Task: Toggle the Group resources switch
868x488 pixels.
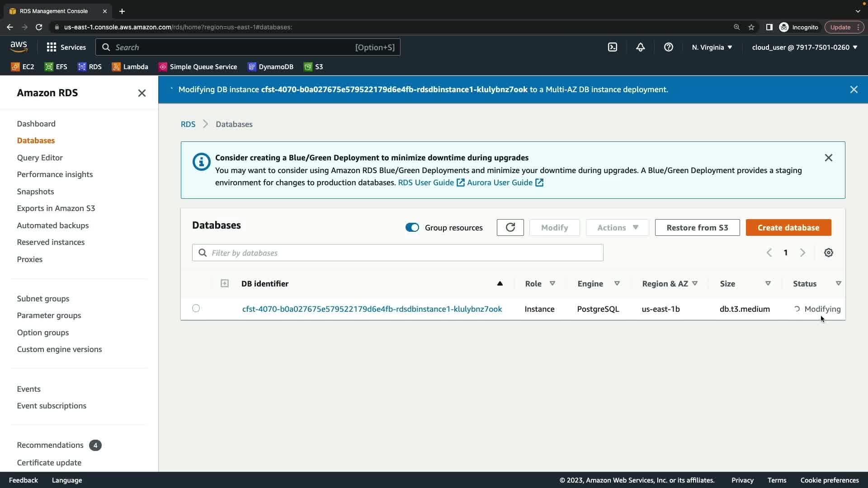Action: pos(412,227)
